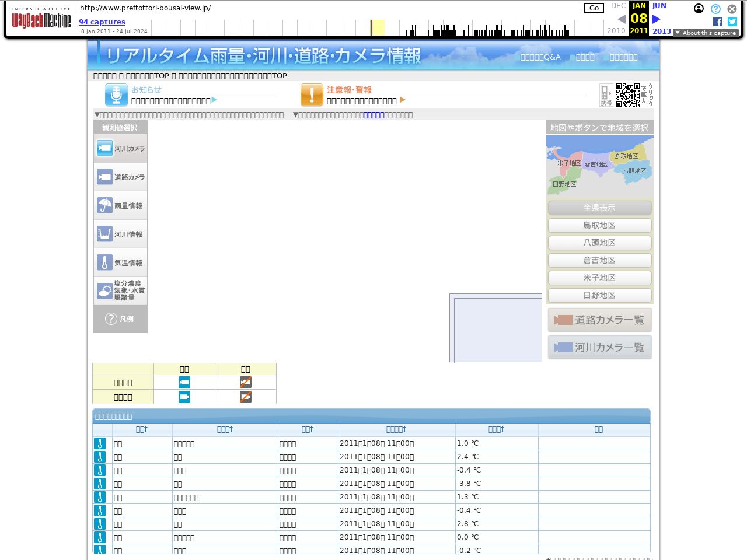The height and width of the screenshot is (560, 747).
Task: Enlarge the QR code image
Action: (628, 95)
